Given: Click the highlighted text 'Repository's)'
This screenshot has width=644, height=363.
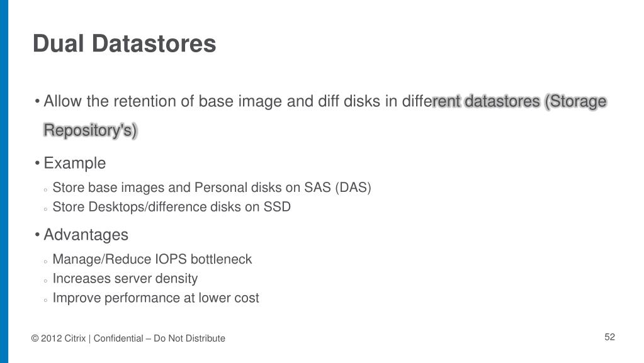Looking at the screenshot, I should point(90,130).
